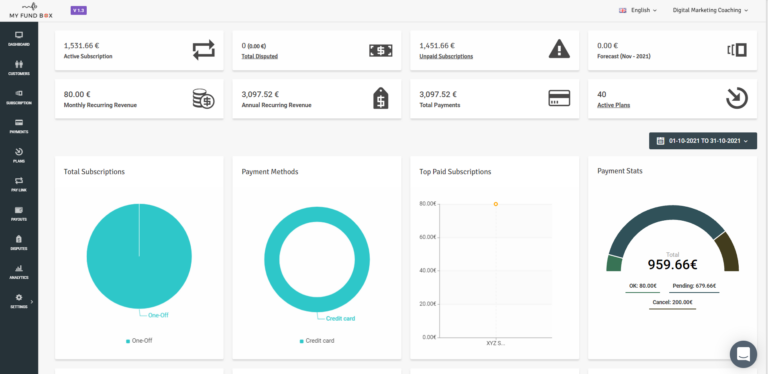Image resolution: width=768 pixels, height=374 pixels.
Task: Click the V 1.3 version badge
Action: 79,10
